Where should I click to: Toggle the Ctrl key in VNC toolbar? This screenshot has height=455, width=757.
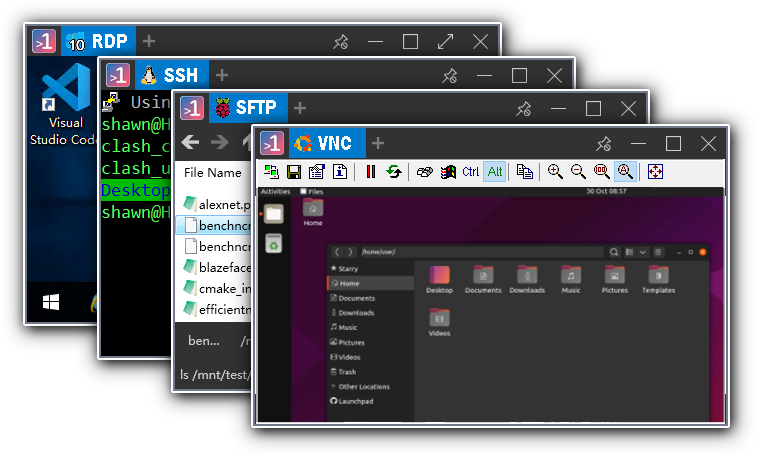coord(471,171)
